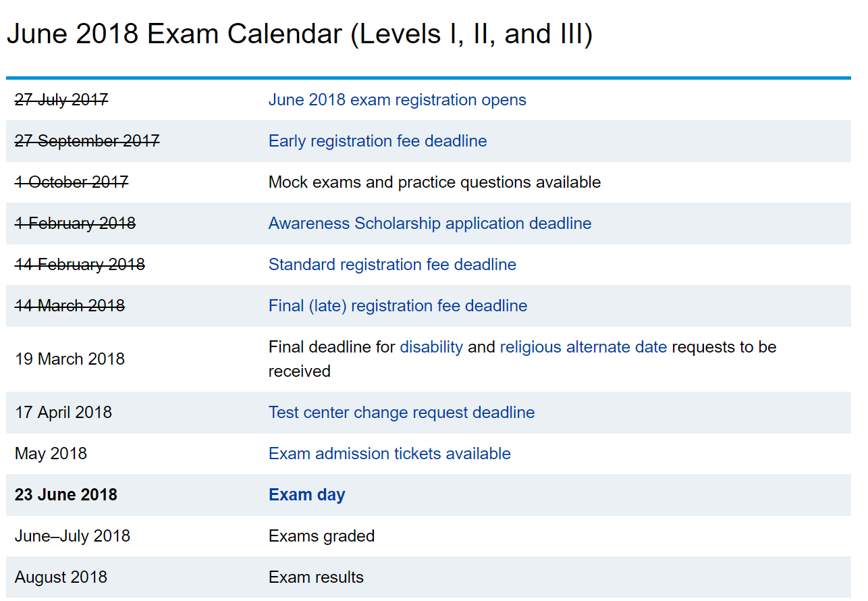Follow Test center change request deadline link
The image size is (868, 601).
[401, 413]
